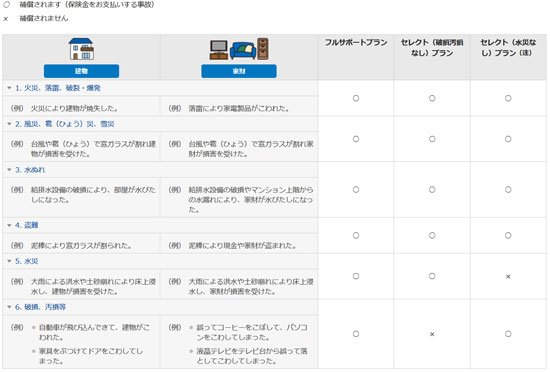
Task: Click ○ for 火災 row under フルサポートプラン
Action: (356, 98)
